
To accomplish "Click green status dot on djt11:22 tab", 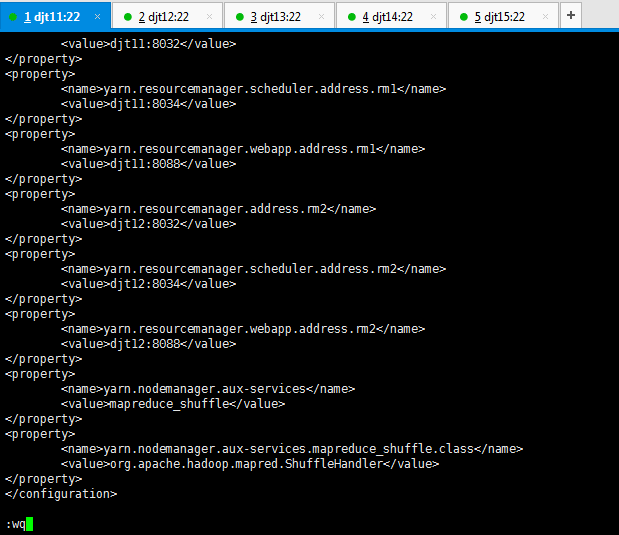I will tap(13, 17).
